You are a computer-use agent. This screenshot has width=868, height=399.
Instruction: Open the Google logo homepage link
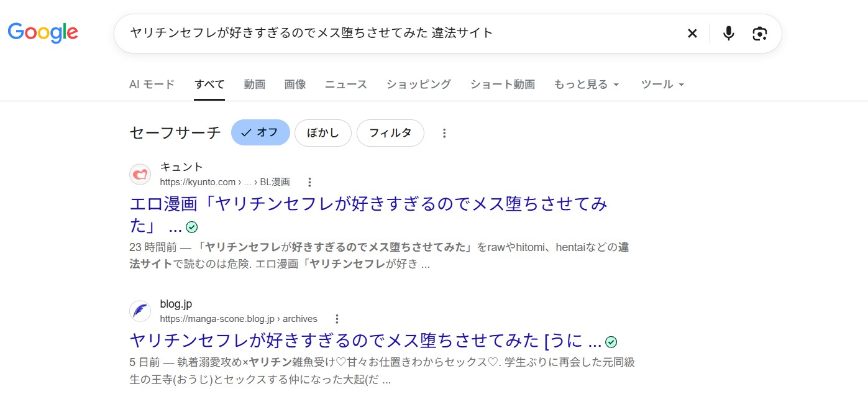[43, 32]
